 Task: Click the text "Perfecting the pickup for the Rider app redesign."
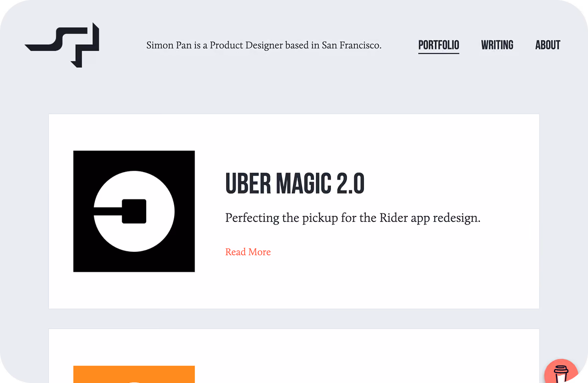(x=352, y=218)
